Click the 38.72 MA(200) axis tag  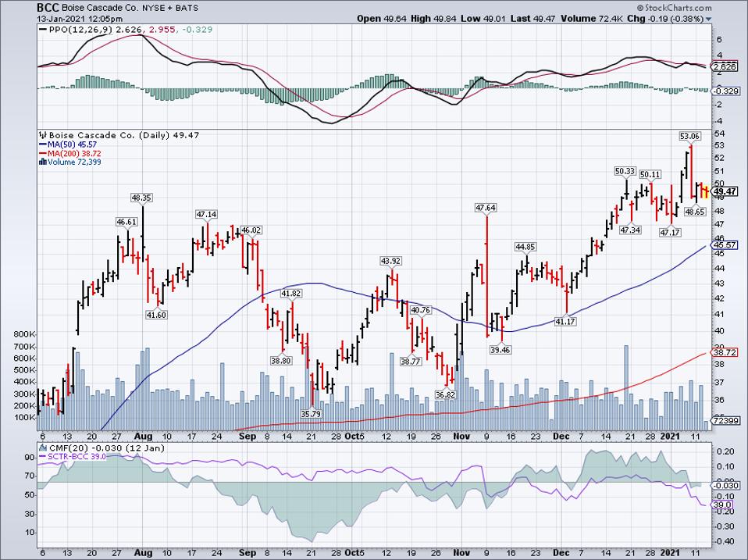725,352
